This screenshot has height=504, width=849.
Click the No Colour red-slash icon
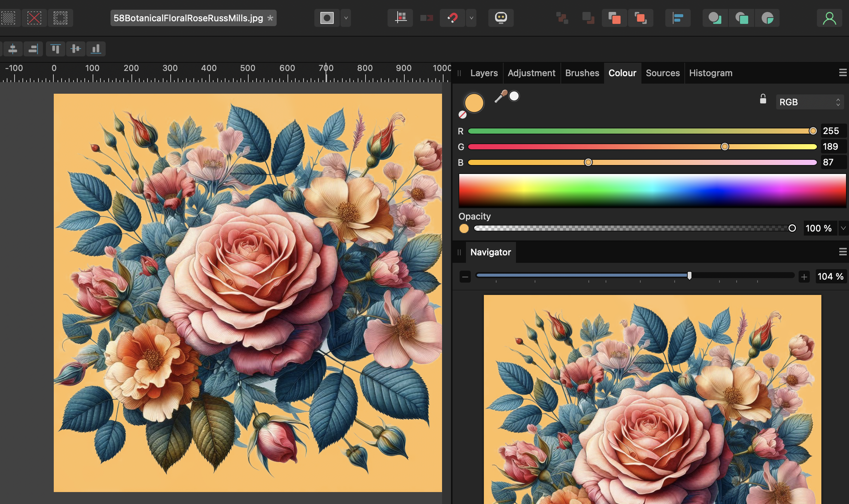463,115
